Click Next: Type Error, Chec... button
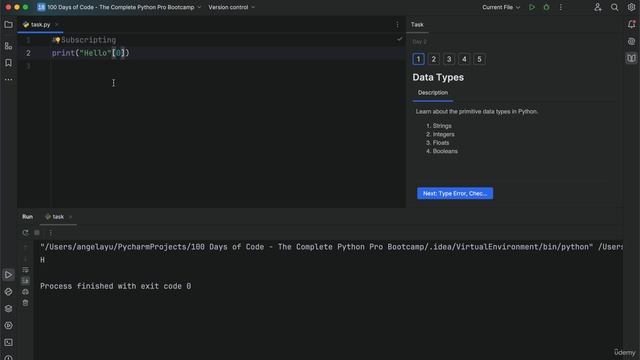The width and height of the screenshot is (640, 360). [x=455, y=193]
